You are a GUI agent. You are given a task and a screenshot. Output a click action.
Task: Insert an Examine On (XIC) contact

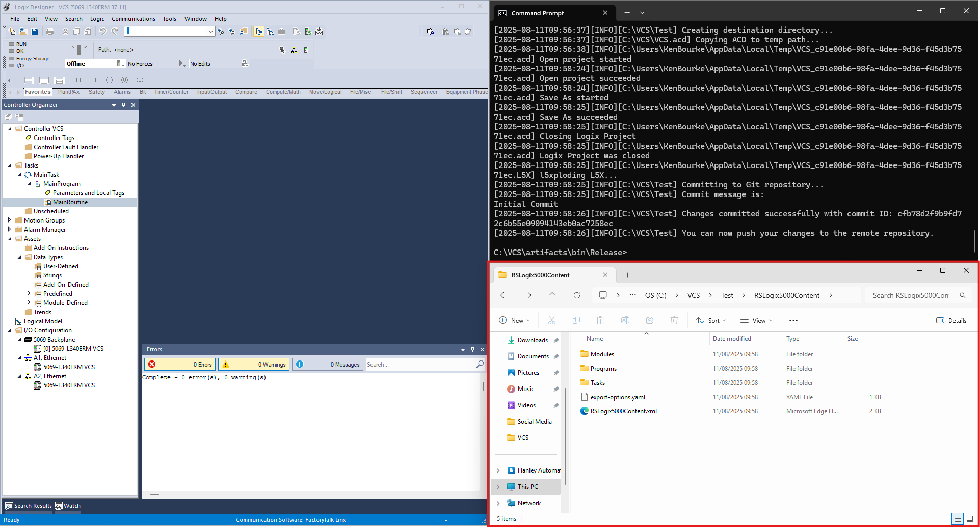(78, 80)
